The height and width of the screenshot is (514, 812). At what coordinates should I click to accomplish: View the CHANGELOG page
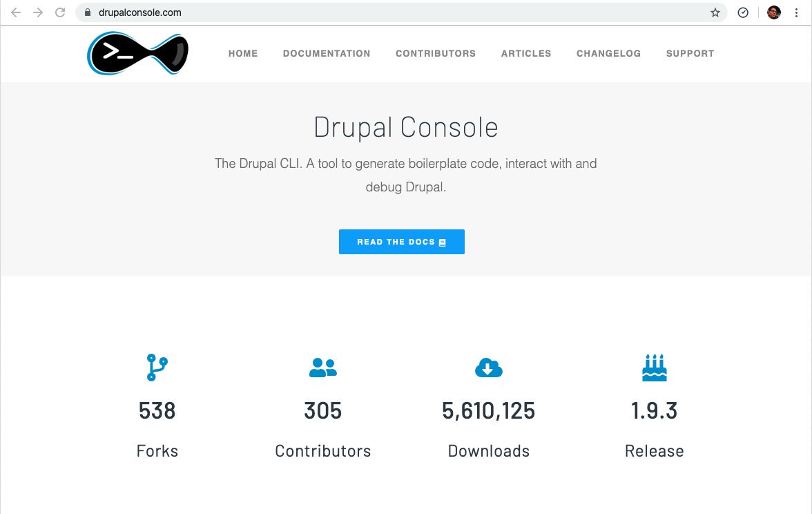608,53
